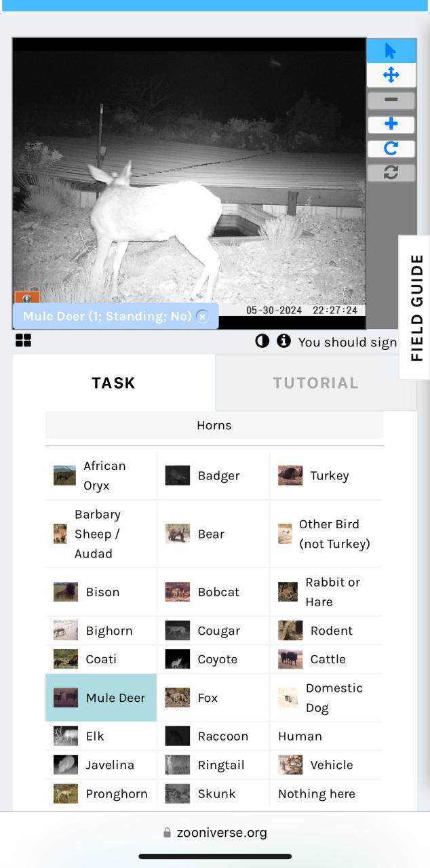This screenshot has width=430, height=868.
Task: Open the Field Guide side panel
Action: click(414, 307)
